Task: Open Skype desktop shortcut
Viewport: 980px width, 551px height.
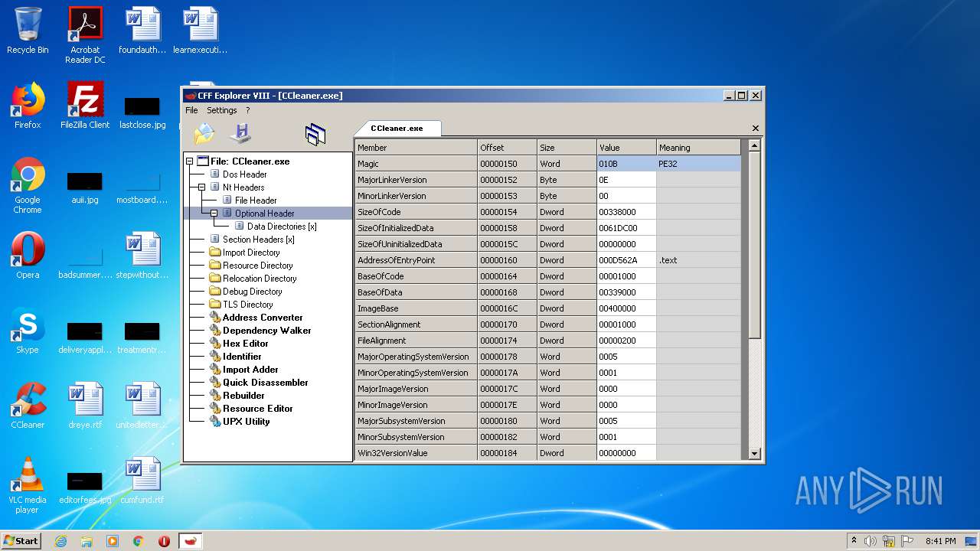Action: pos(28,331)
